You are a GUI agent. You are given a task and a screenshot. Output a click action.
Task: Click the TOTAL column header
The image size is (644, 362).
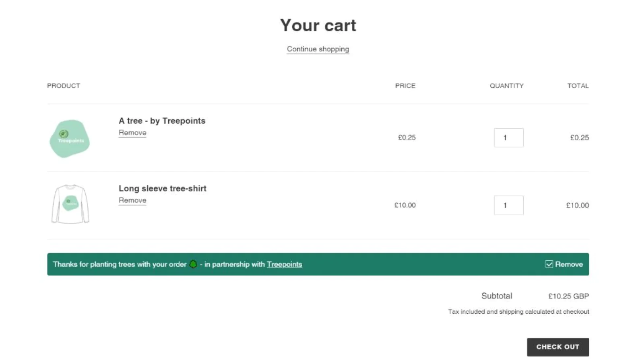point(578,86)
